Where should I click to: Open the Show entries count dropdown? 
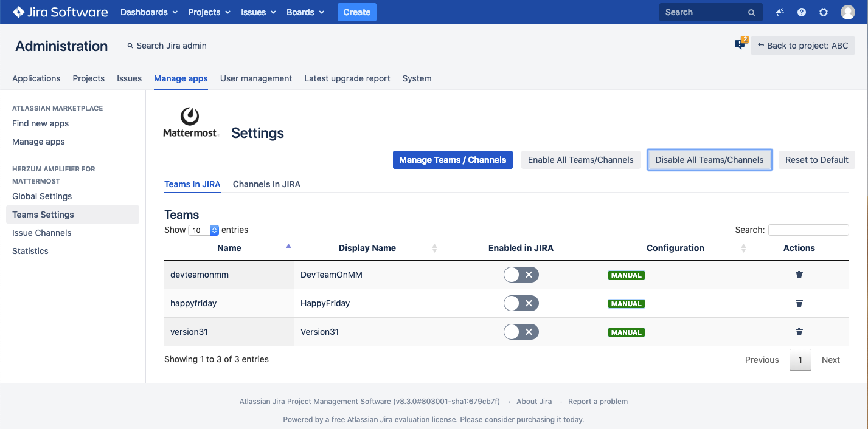[x=204, y=230]
